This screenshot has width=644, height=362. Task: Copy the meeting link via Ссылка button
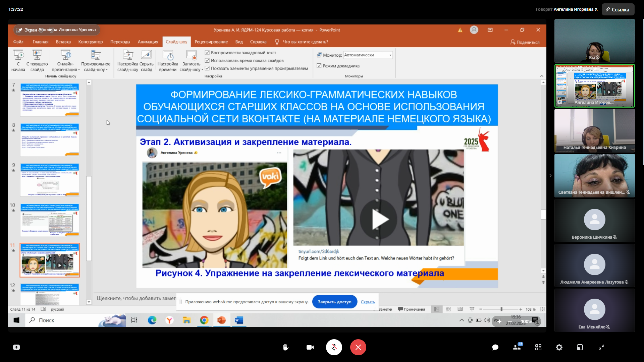coord(618,9)
